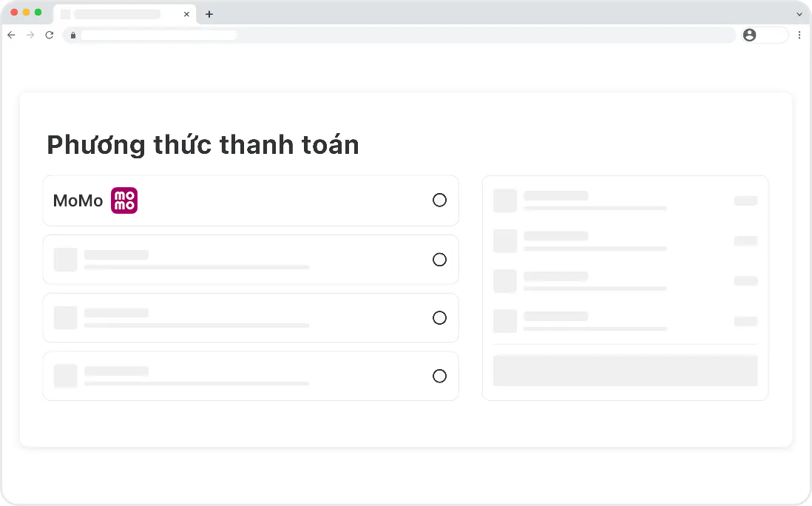Select the second payment method radio button
Viewport: 812px width, 506px height.
pos(439,260)
